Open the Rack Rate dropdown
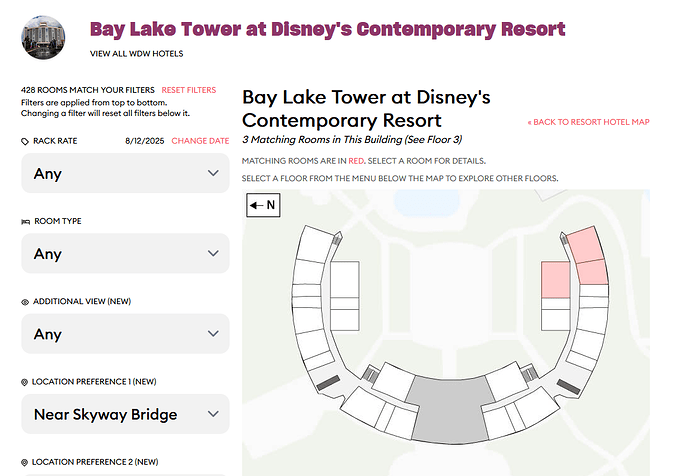This screenshot has width=690, height=476. coord(125,173)
